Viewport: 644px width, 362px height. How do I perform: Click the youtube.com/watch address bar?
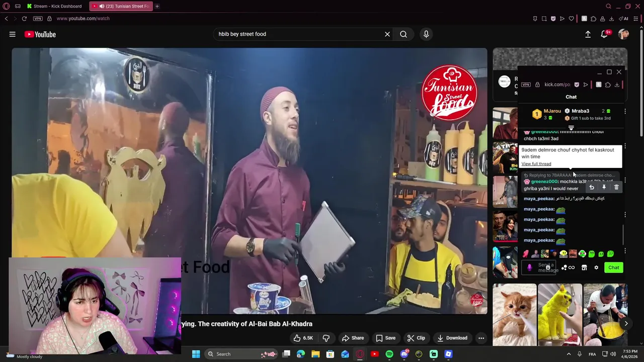coord(83,19)
